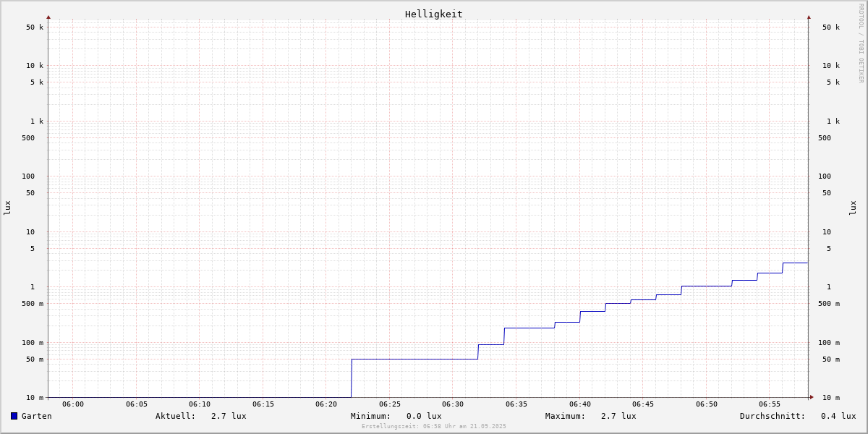Screen dimensions: 868x434
Task: Click the 50 k label on left axis
Action: (35, 27)
